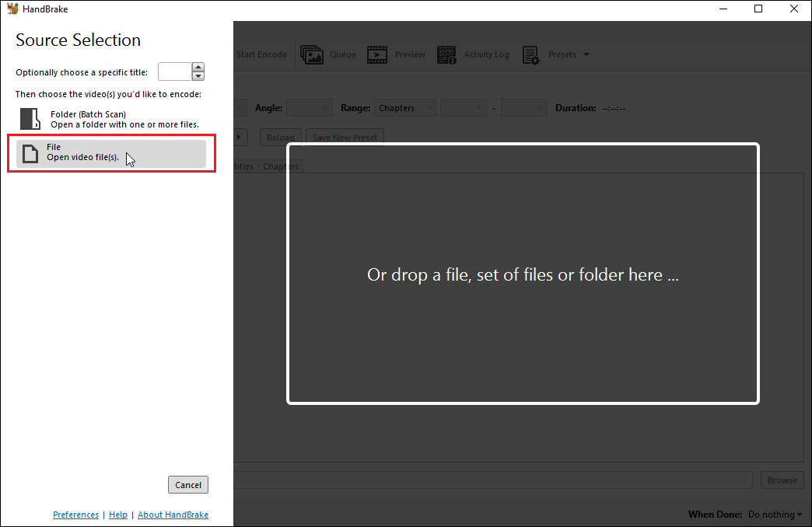Screen dimensions: 812x527
Task: Open the About HandBrake link
Action: [173, 515]
